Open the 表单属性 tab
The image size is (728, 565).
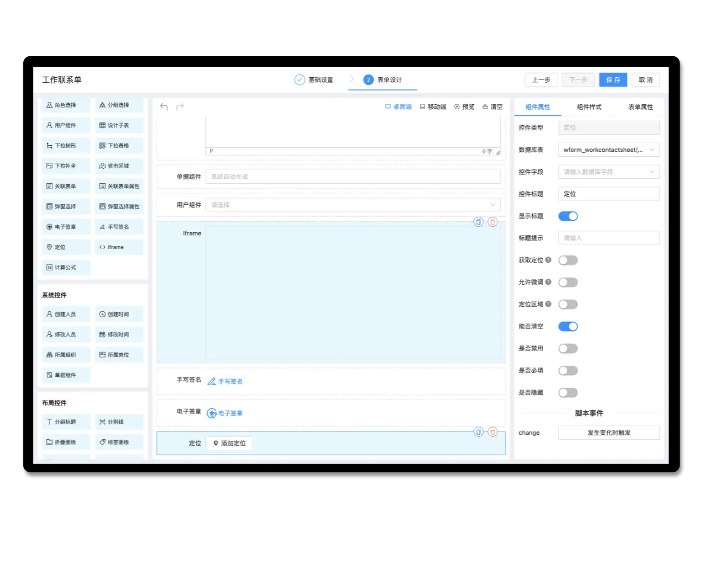pyautogui.click(x=640, y=107)
